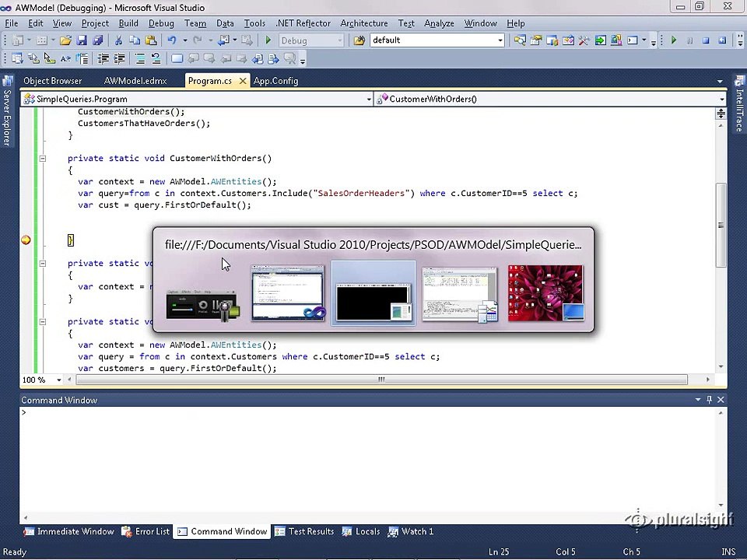Click the Find in Files binoculars-folder icon

tap(359, 41)
